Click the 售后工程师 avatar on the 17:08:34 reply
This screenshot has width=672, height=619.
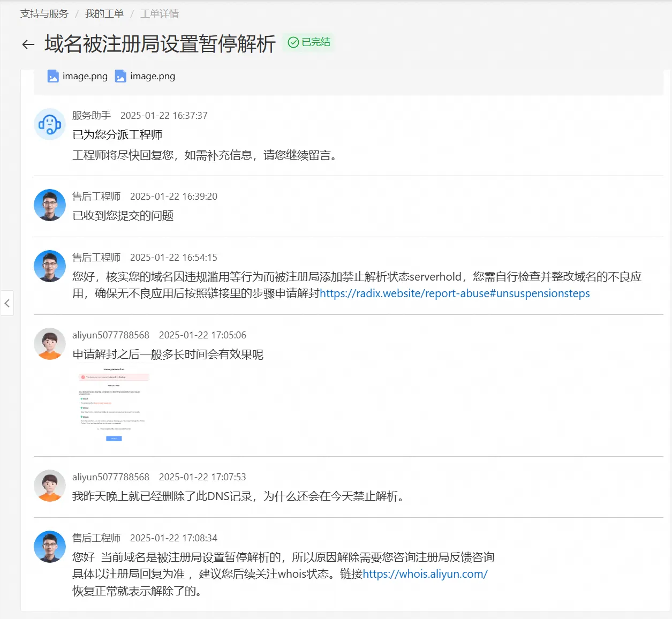pyautogui.click(x=49, y=547)
